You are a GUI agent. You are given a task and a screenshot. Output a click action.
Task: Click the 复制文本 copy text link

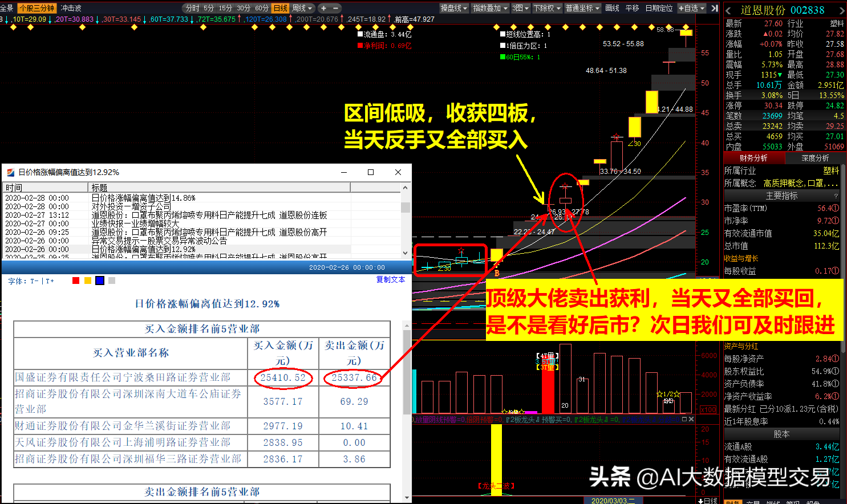click(391, 279)
